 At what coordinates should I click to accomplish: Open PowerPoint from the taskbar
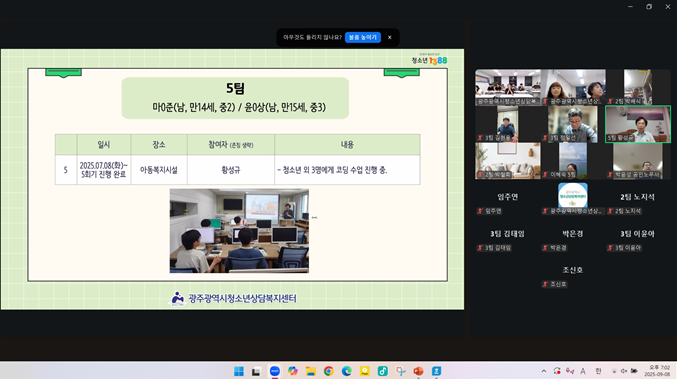[418, 371]
